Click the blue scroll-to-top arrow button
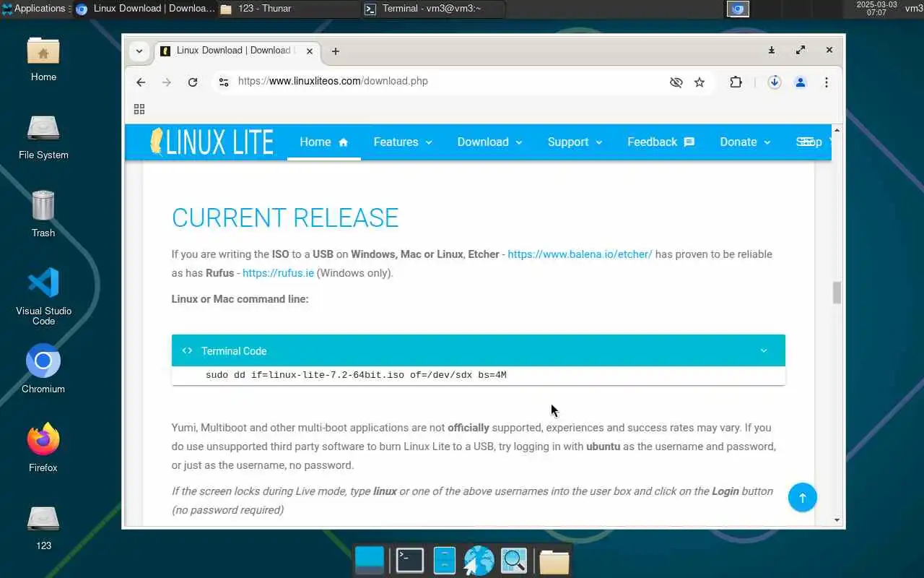924x578 pixels. [x=802, y=497]
